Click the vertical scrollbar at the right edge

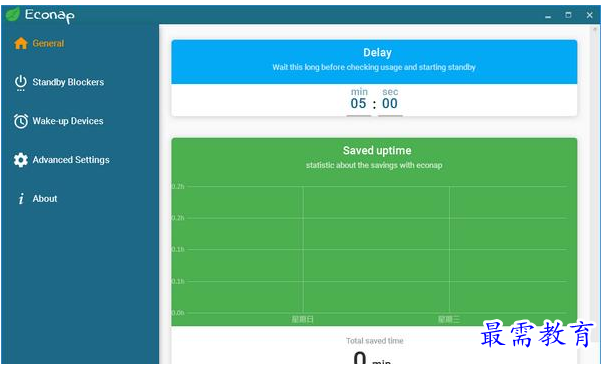pos(595,184)
